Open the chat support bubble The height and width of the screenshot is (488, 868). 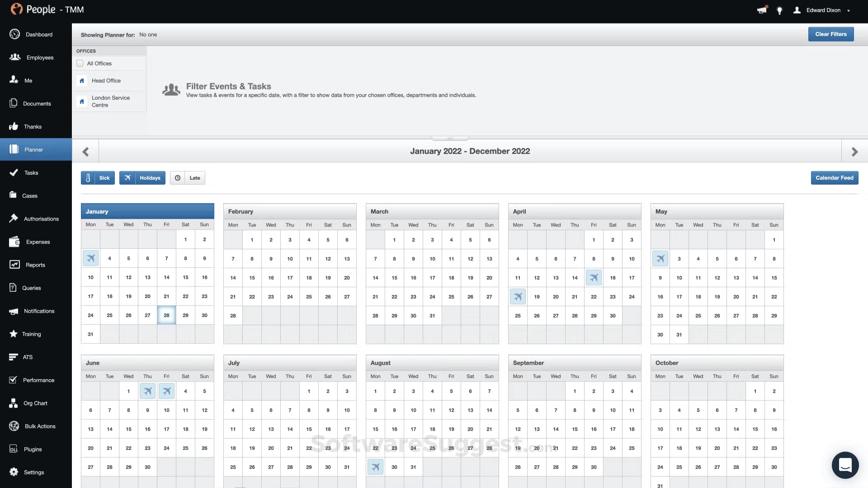[845, 465]
